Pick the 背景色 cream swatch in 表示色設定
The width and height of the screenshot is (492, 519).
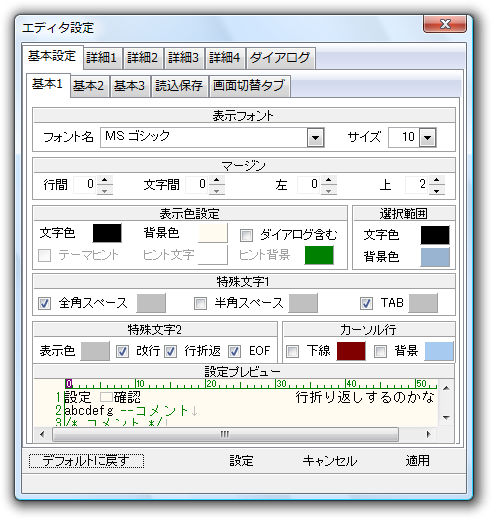point(213,233)
